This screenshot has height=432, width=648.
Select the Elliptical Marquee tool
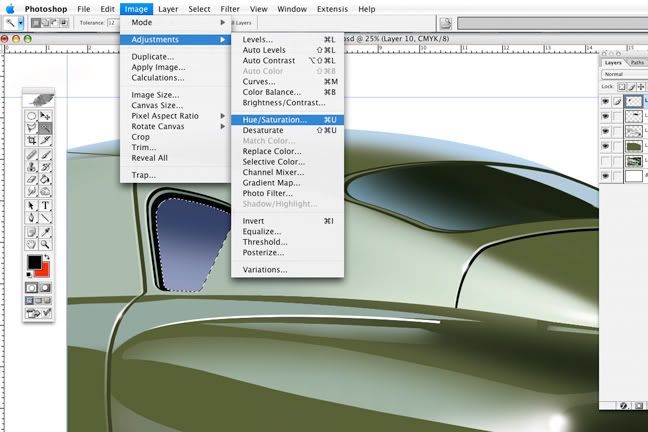click(x=31, y=116)
